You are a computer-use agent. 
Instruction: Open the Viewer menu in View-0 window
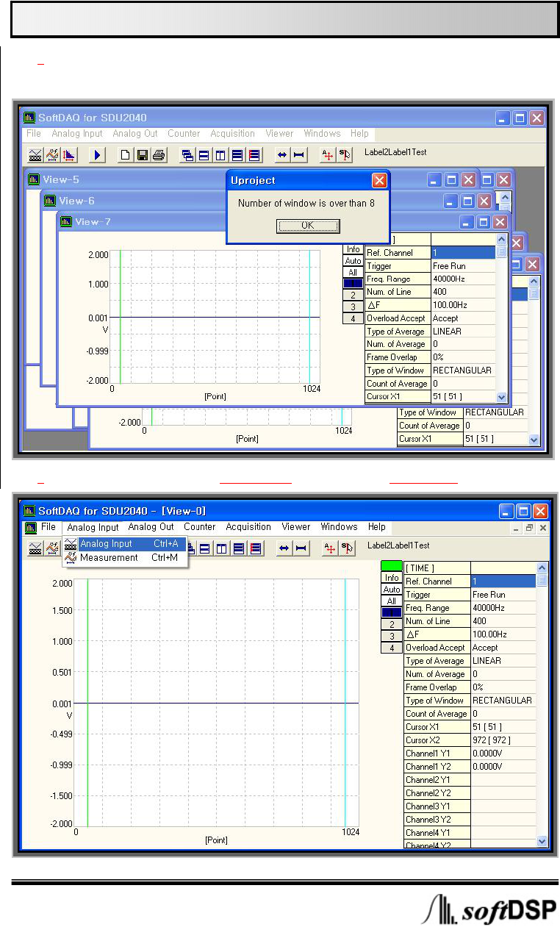(296, 527)
